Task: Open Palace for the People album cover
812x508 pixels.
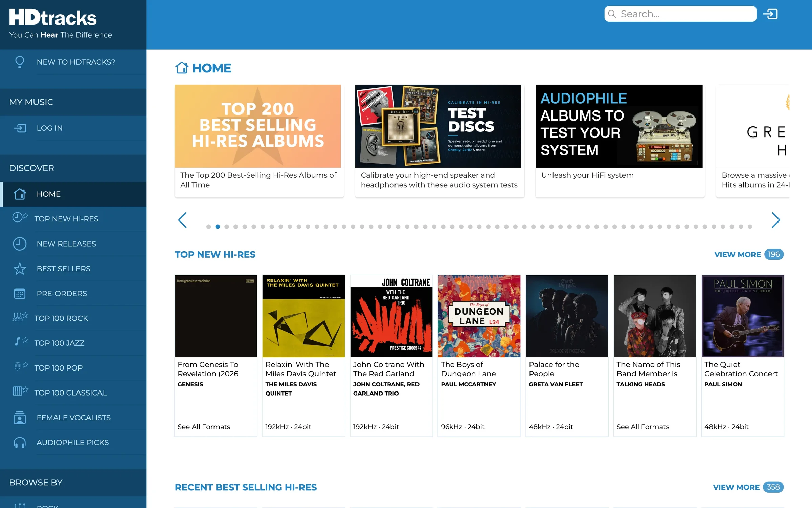Action: click(x=567, y=316)
